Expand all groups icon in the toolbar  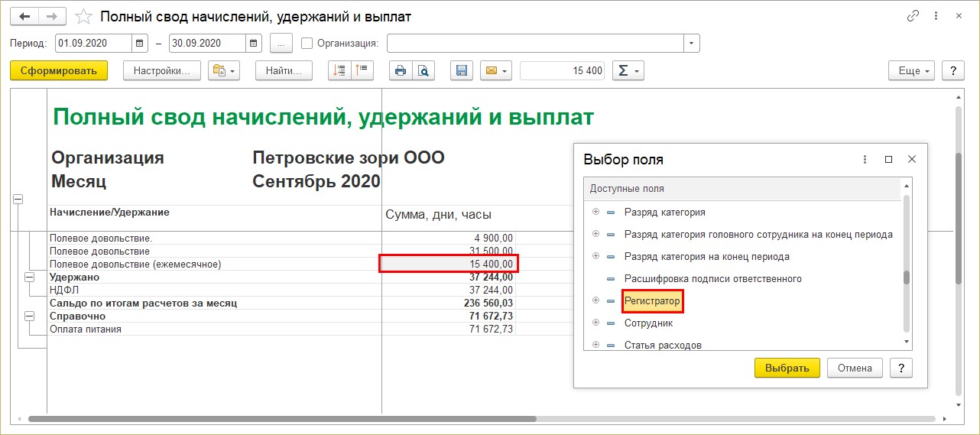coord(339,70)
